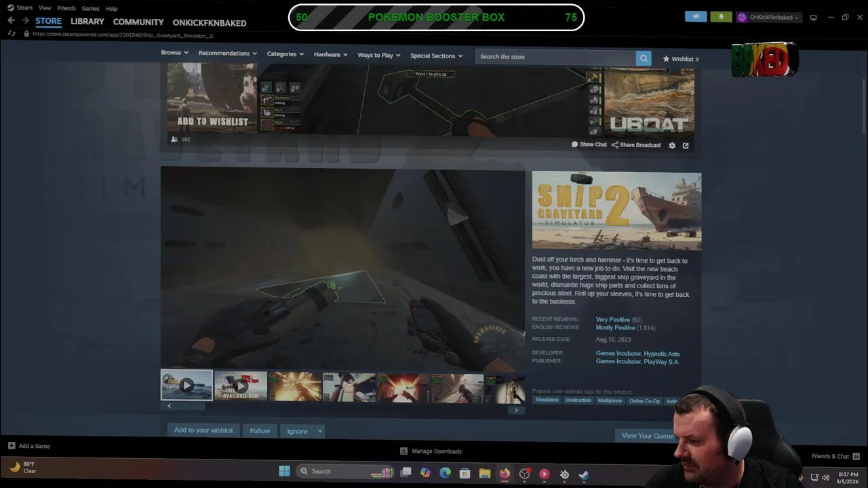Click the broadcast viewer count icon
This screenshot has width=868, height=488.
[174, 139]
